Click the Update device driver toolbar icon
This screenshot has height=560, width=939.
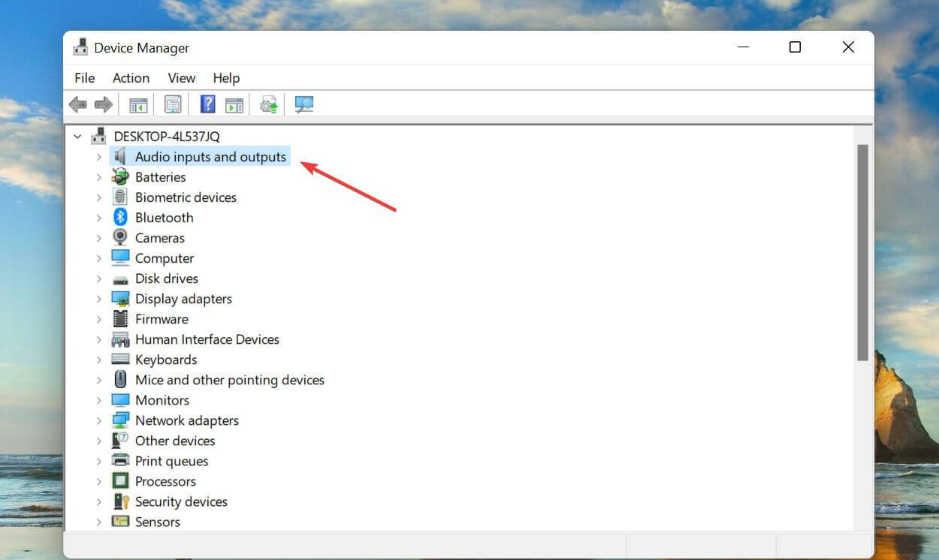tap(269, 104)
